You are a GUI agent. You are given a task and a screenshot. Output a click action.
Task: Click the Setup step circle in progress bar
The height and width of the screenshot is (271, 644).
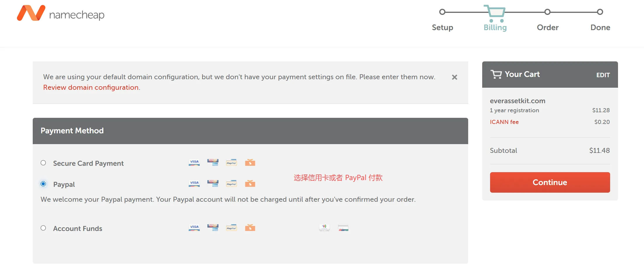pyautogui.click(x=442, y=12)
